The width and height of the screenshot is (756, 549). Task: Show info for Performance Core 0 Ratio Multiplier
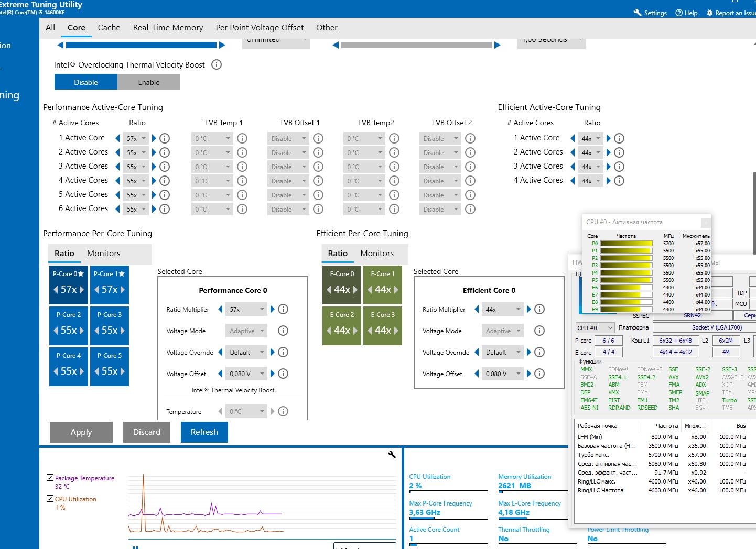(283, 309)
